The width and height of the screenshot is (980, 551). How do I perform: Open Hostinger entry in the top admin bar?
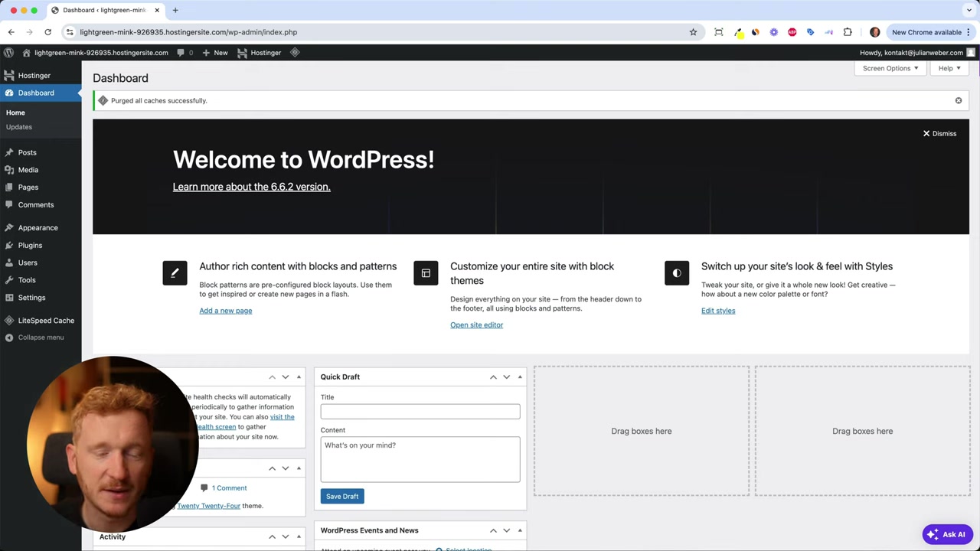(x=260, y=53)
